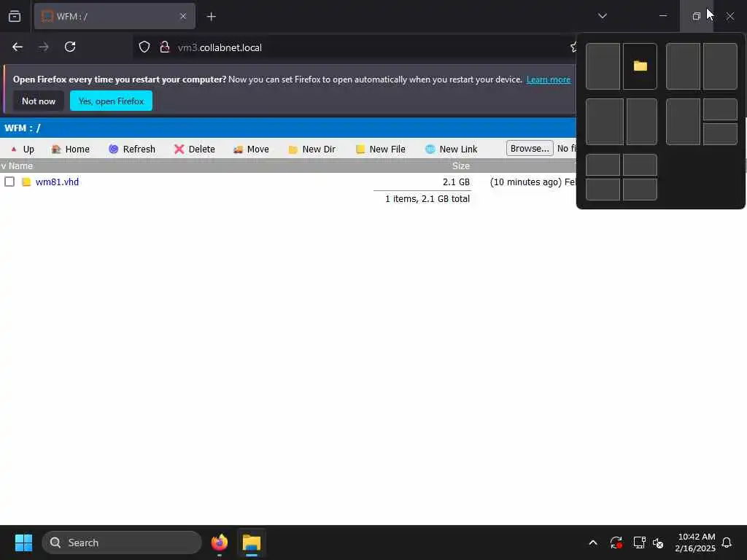
Task: Sort by the Name column header
Action: [x=20, y=166]
